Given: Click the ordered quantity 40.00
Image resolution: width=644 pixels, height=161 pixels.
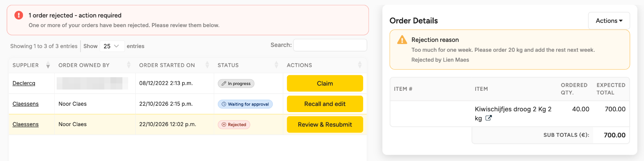Looking at the screenshot, I should coord(581,109).
